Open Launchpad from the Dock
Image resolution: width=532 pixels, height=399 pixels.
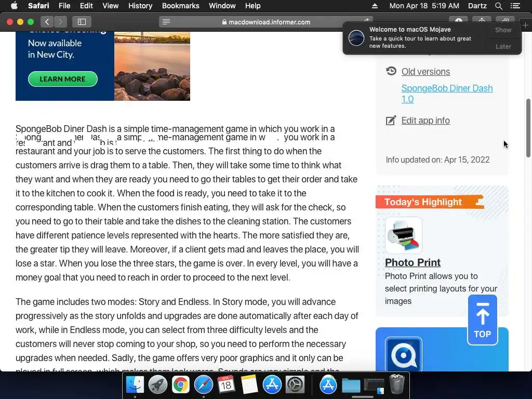point(158,385)
